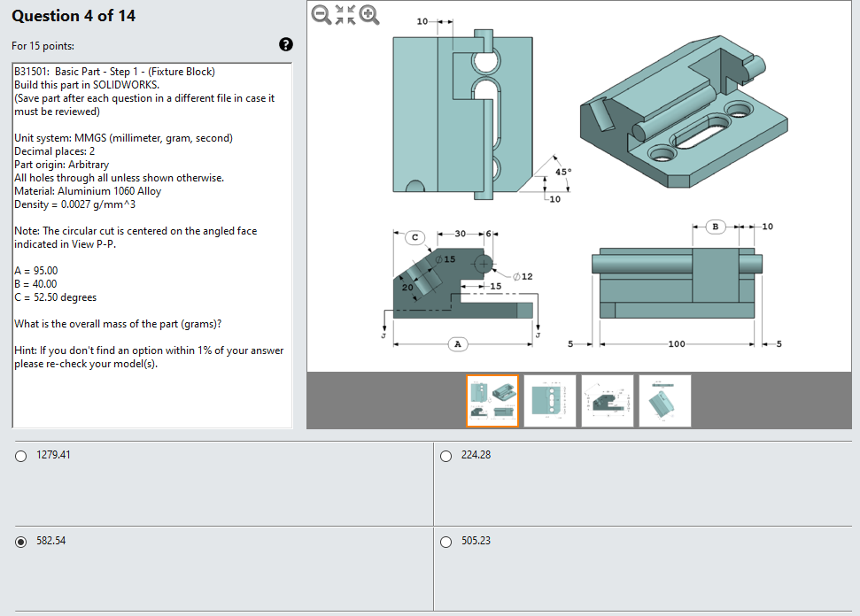Click the zoom in magnifier icon
Screen dimensions: 860x616
coord(369,15)
